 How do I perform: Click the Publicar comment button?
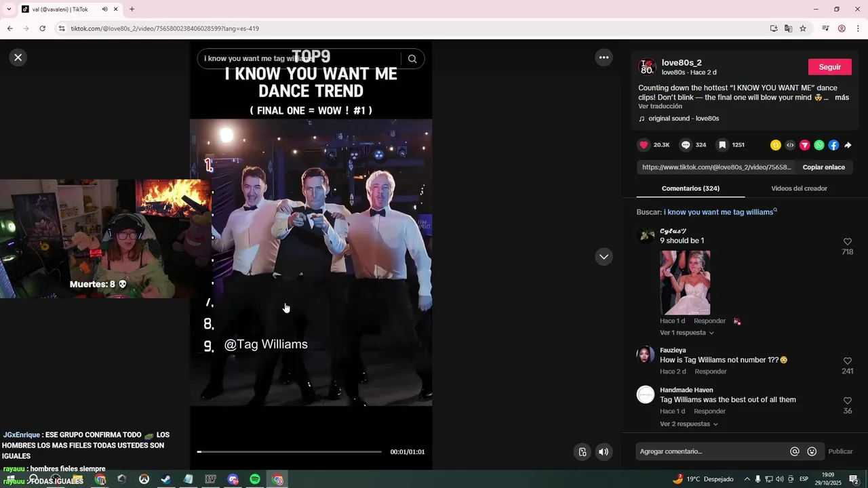840,451
